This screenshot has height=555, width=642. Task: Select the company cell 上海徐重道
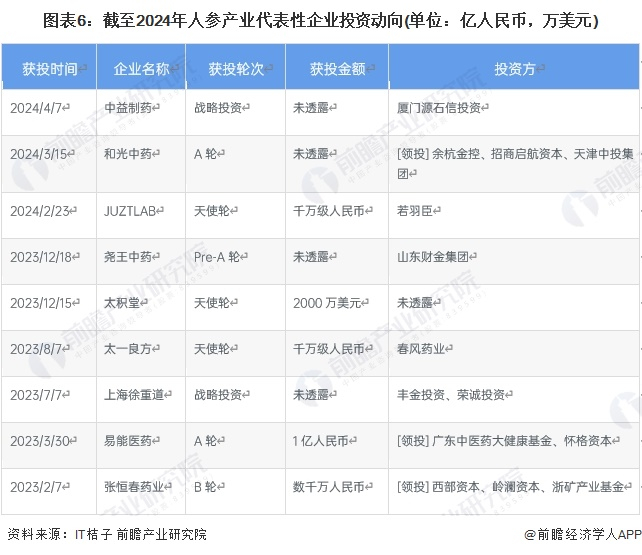point(141,399)
